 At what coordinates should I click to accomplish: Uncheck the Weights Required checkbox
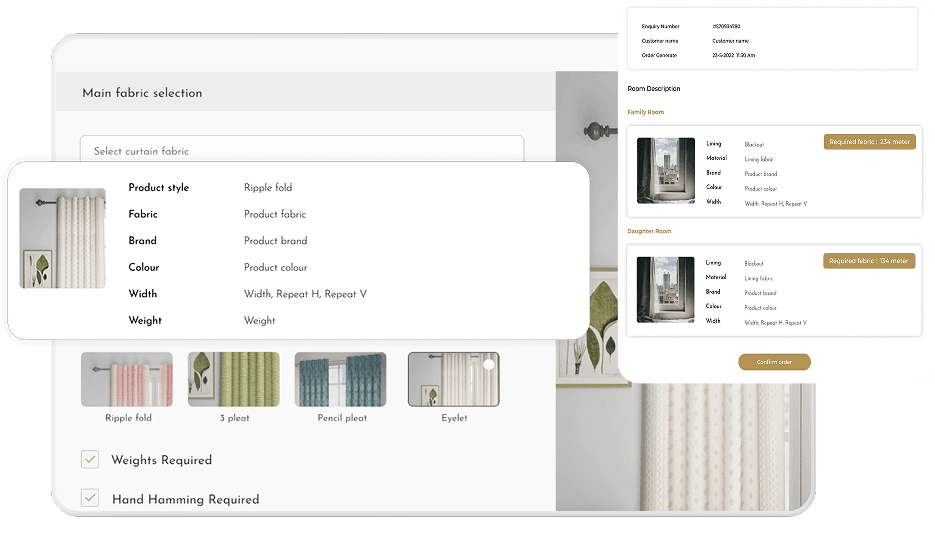(x=90, y=460)
